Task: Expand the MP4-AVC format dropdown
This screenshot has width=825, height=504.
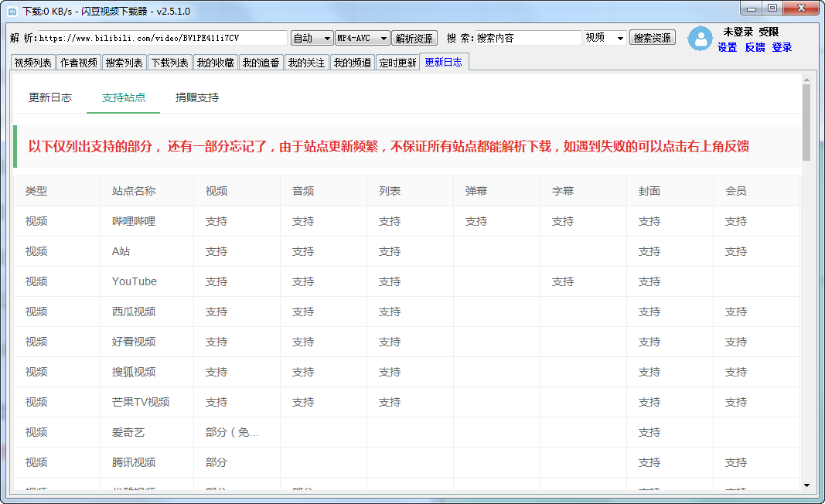Action: [x=362, y=38]
